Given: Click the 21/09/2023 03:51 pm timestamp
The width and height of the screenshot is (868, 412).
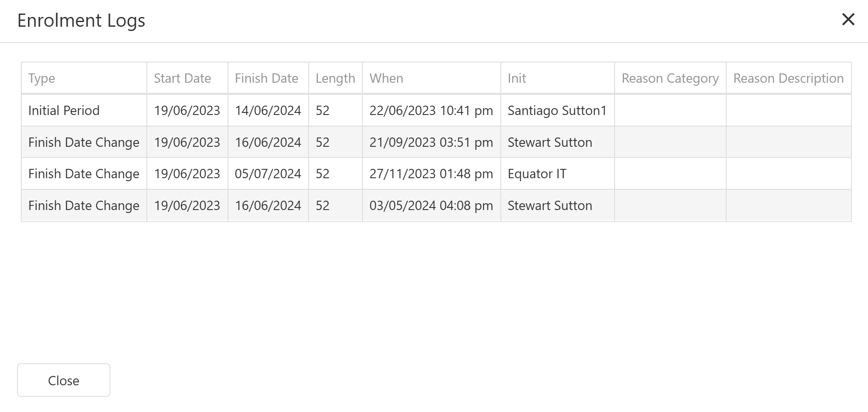Looking at the screenshot, I should [x=431, y=143].
